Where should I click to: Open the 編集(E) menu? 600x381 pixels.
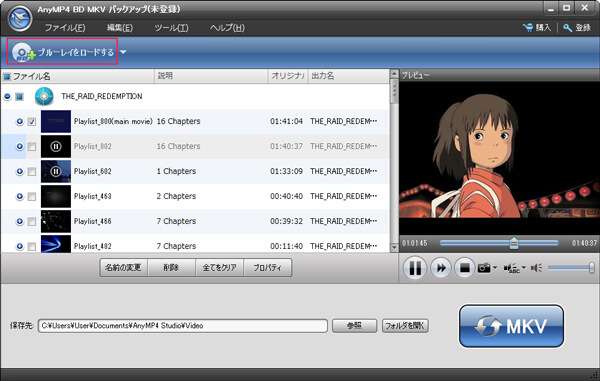click(120, 28)
